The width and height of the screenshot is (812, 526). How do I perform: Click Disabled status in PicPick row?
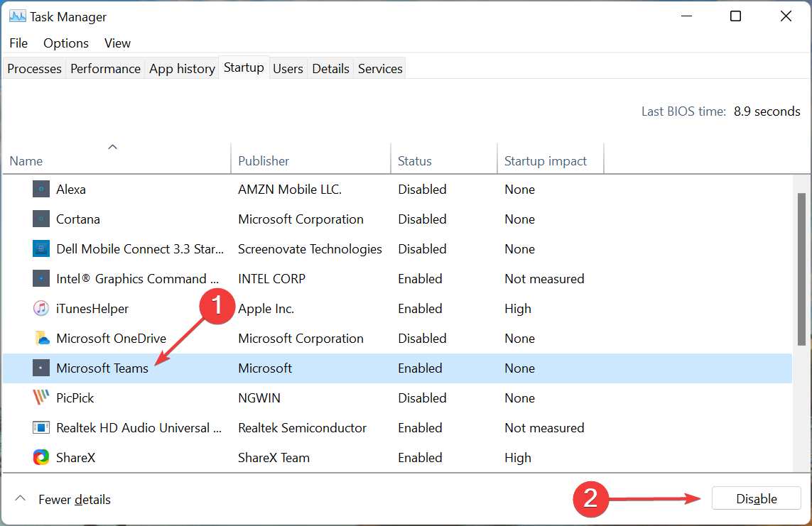coord(422,398)
